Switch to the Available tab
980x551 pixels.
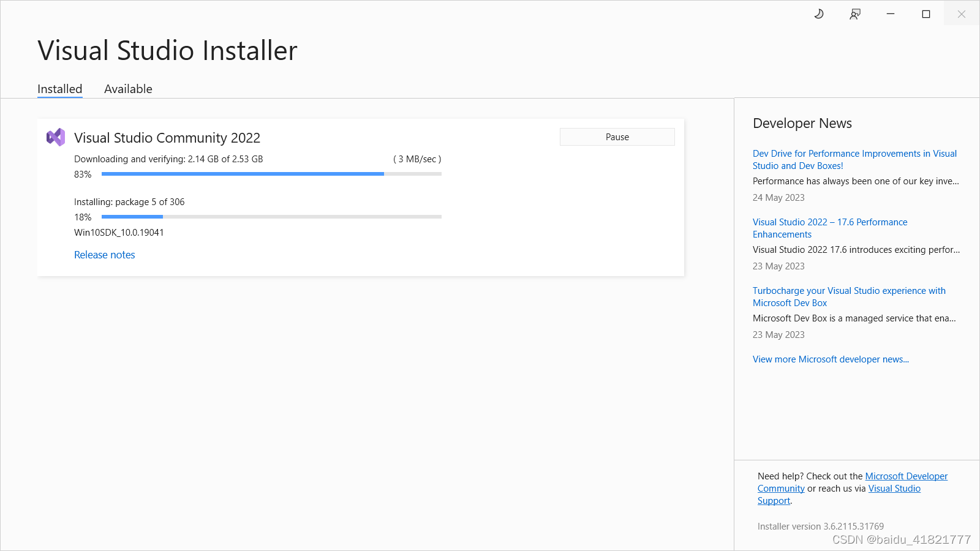128,89
